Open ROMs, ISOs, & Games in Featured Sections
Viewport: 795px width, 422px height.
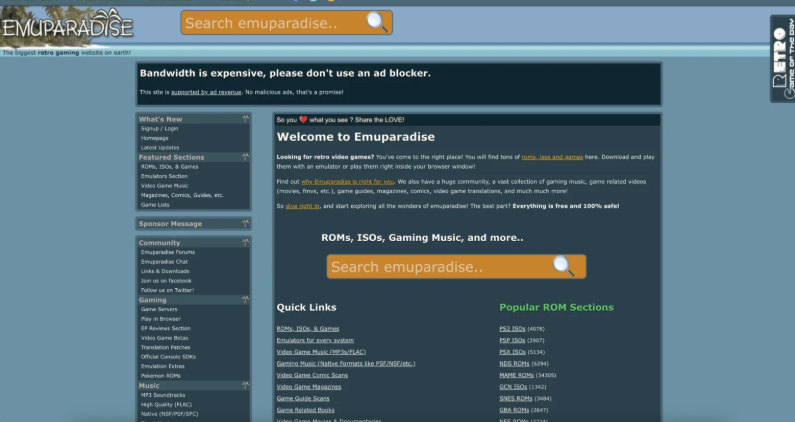(169, 167)
